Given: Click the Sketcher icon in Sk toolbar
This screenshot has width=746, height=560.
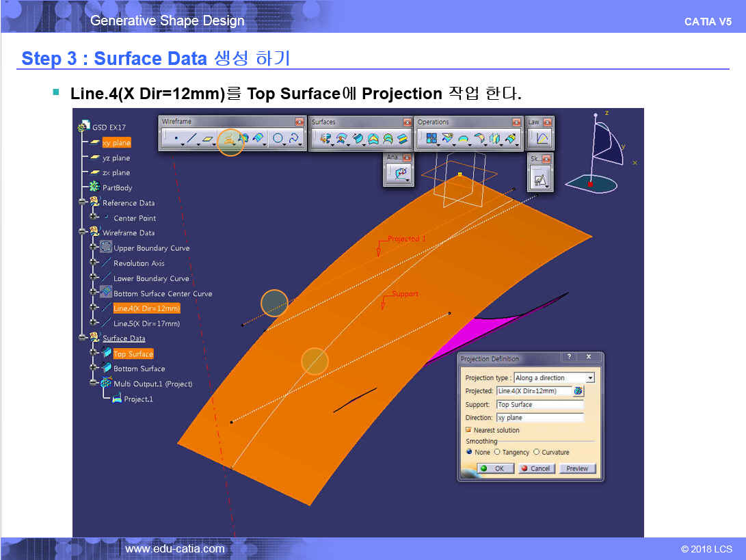Looking at the screenshot, I should pos(539,180).
